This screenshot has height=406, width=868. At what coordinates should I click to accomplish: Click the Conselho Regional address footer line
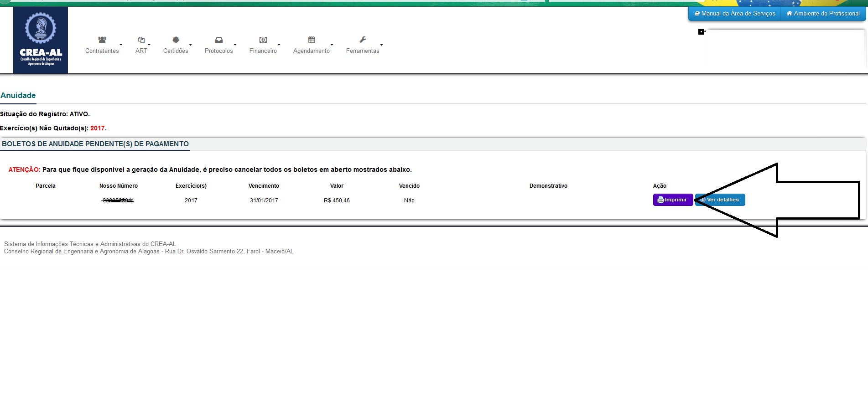pos(149,252)
